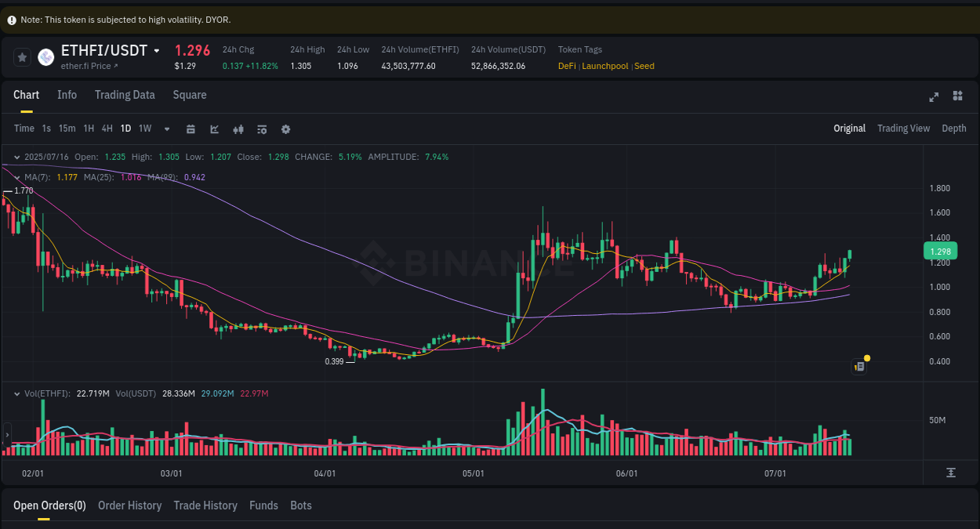The image size is (980, 529).
Task: Click the volume profile icon bottom right
Action: pos(951,472)
